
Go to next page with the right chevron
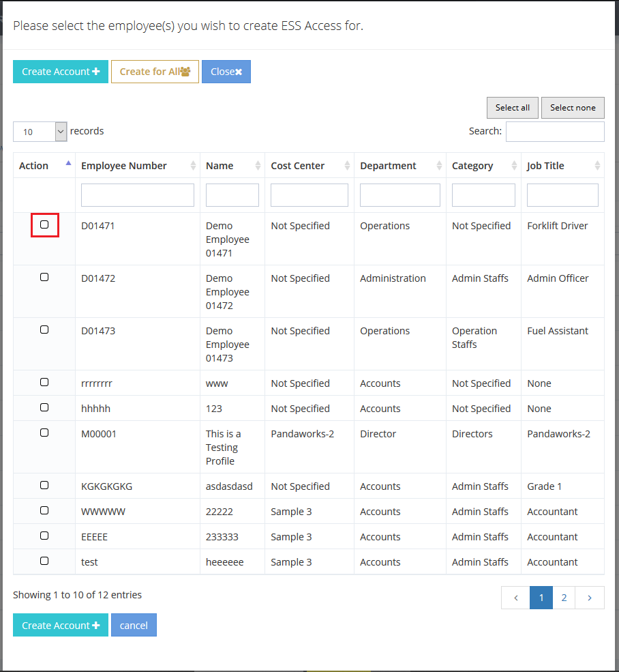(x=590, y=598)
